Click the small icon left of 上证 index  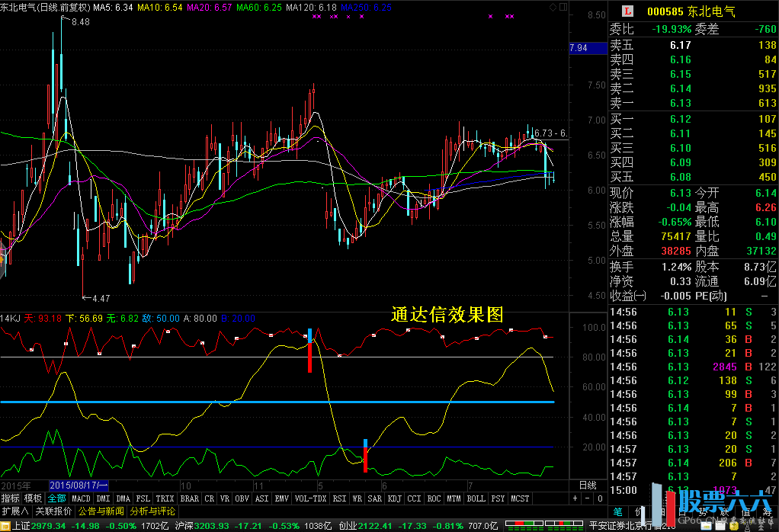tap(5, 524)
